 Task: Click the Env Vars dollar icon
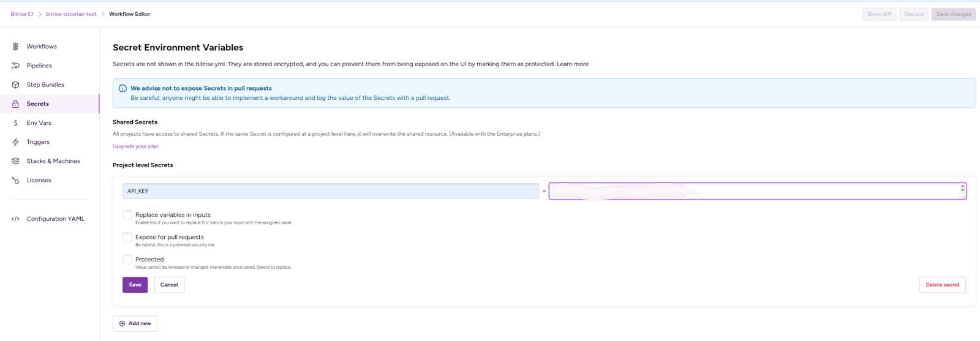point(15,123)
